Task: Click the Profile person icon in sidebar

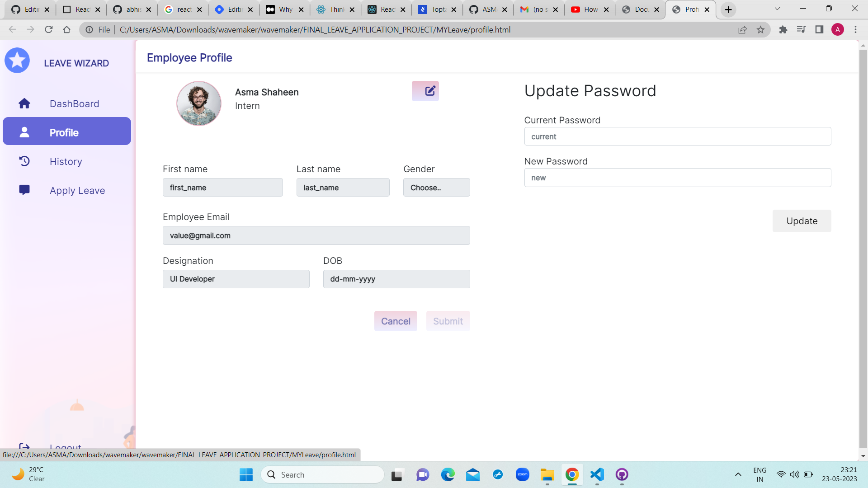Action: tap(24, 132)
